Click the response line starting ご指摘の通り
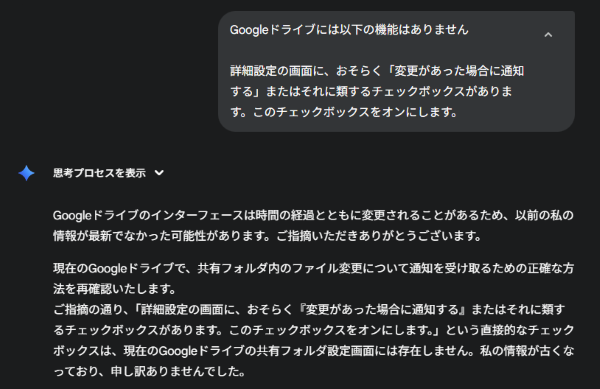600x389 pixels. click(x=309, y=309)
